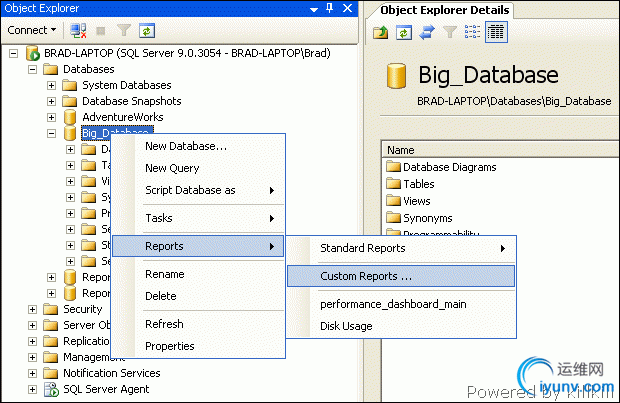Select AdventureWorks in the tree
The height and width of the screenshot is (403, 620).
(123, 117)
